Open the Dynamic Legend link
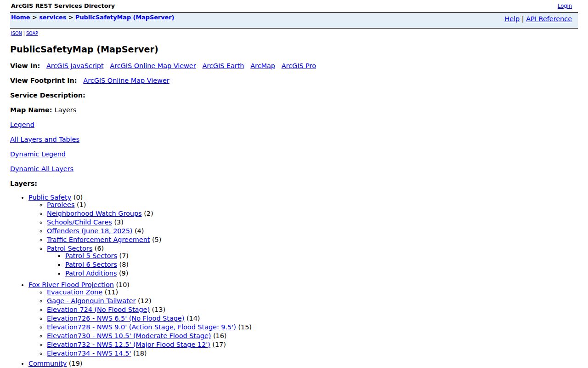 [x=38, y=154]
